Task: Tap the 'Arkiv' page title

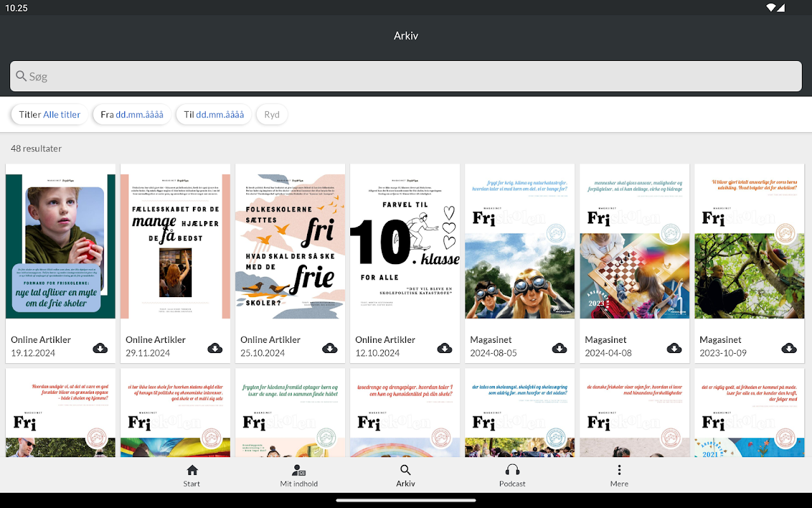Action: [x=406, y=36]
